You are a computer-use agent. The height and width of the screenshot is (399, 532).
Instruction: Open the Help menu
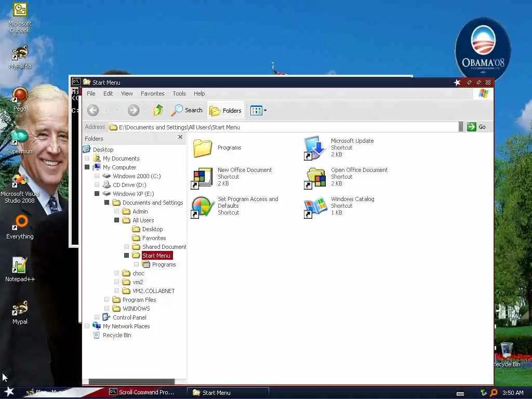coord(199,94)
